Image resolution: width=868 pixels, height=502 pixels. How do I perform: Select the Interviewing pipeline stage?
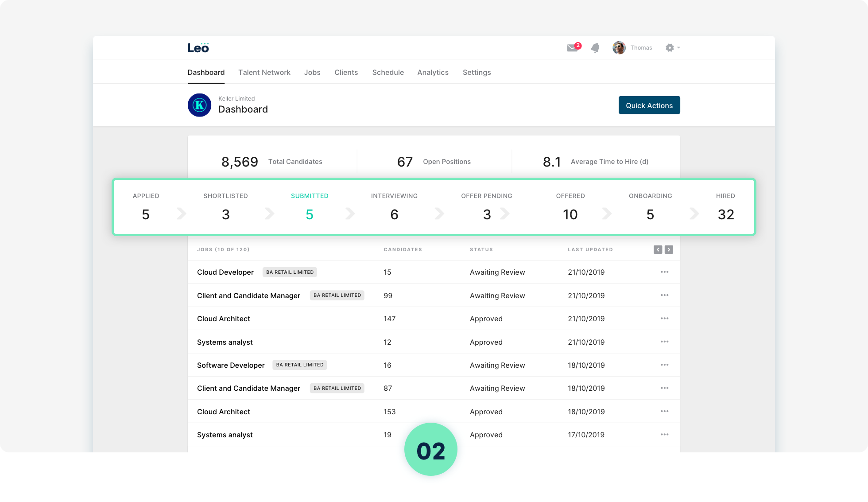click(394, 207)
